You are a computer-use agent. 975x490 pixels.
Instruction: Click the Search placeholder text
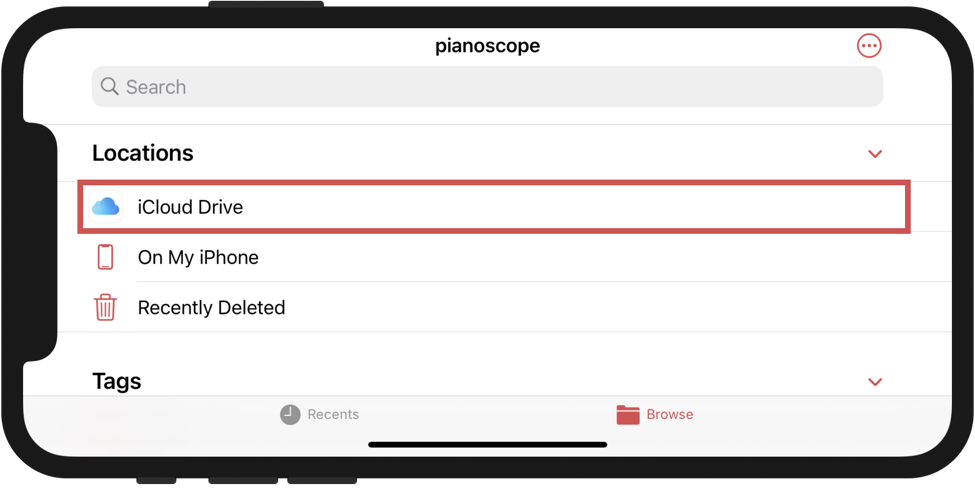tap(156, 86)
